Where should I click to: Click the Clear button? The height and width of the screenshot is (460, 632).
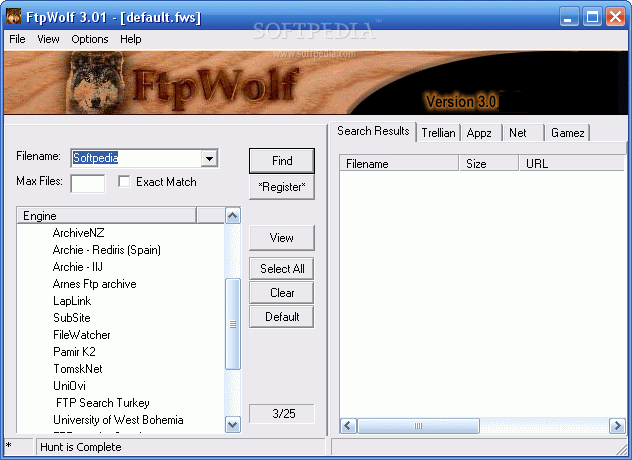pos(282,293)
